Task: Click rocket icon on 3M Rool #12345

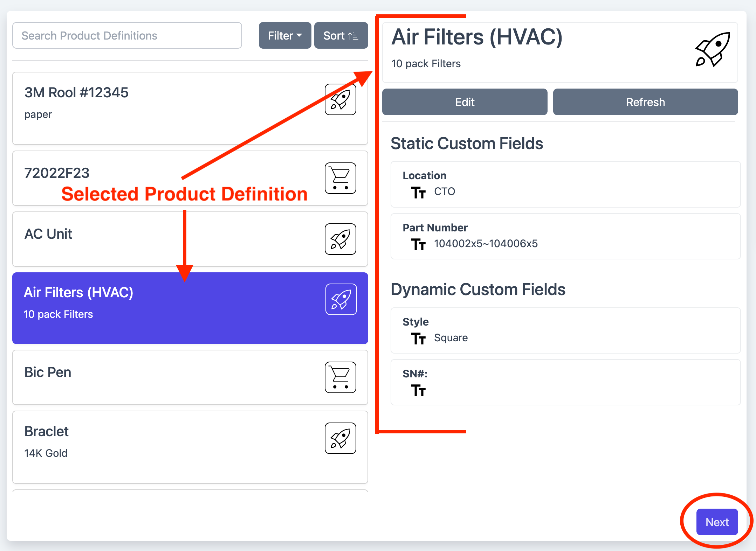Action: [340, 99]
